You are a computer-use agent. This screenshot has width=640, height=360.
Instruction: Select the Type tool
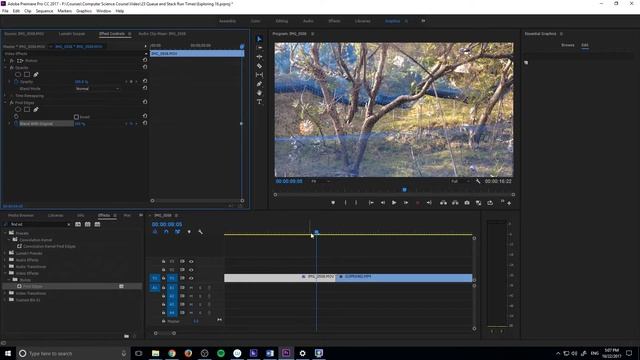coord(259,102)
